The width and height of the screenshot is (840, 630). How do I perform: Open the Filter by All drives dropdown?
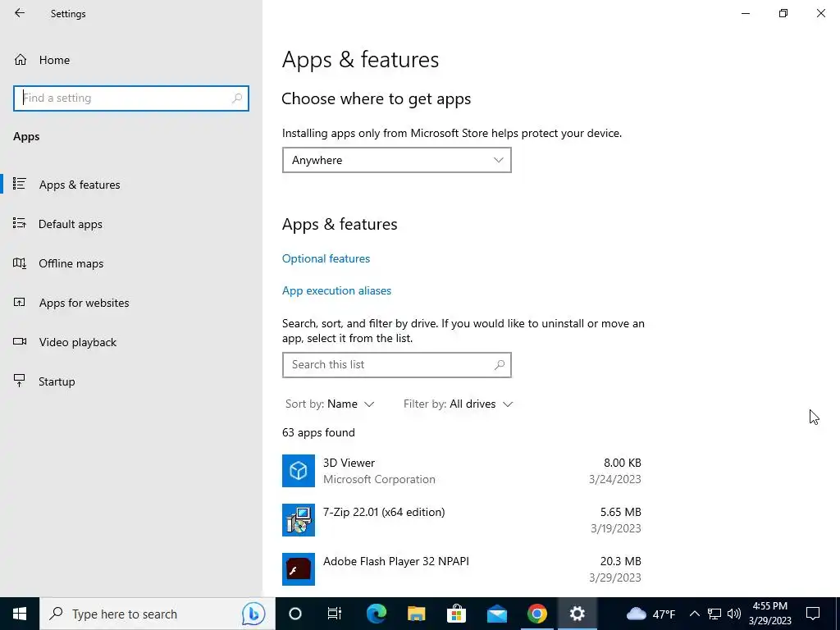tap(458, 404)
